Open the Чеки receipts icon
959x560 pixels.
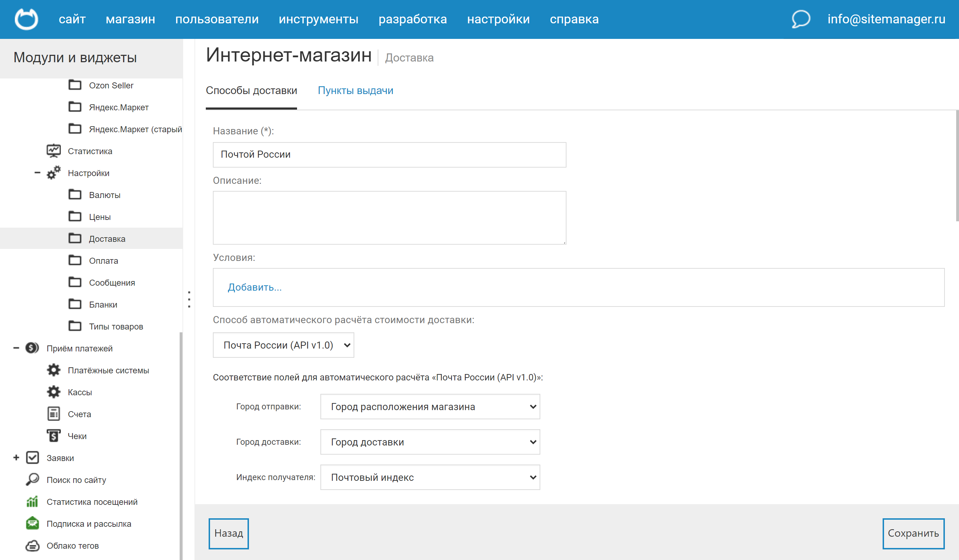point(54,435)
